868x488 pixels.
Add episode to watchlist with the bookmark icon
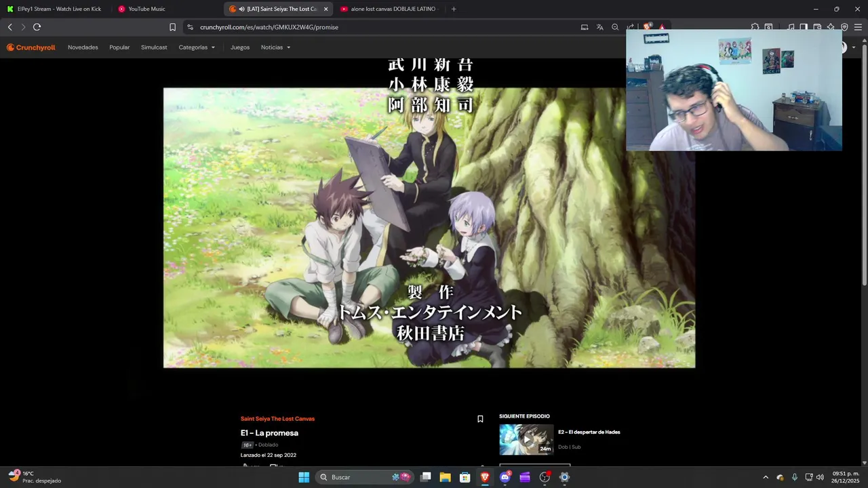pos(480,419)
